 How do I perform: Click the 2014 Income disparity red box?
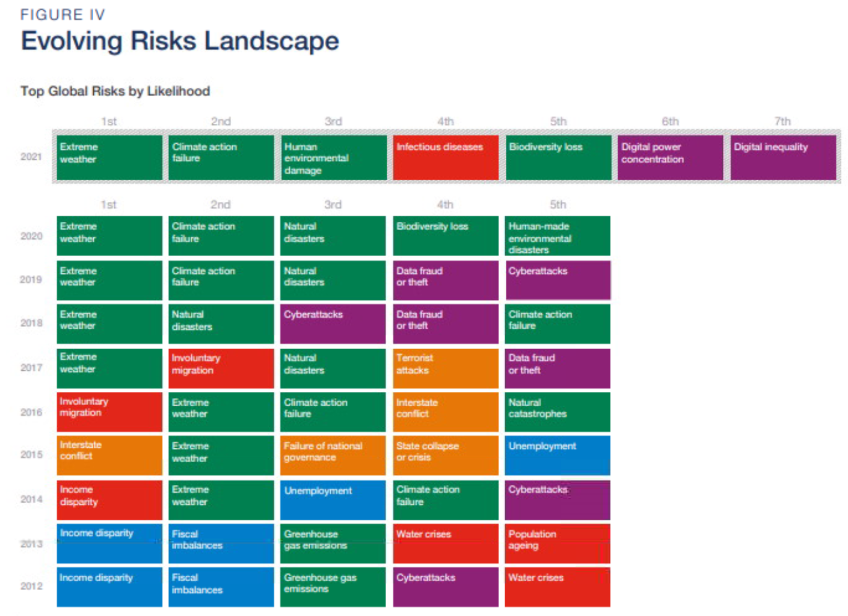109,499
